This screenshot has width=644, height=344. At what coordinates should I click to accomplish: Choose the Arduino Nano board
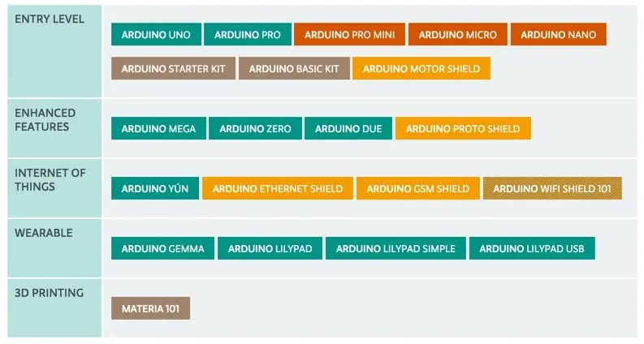[559, 35]
